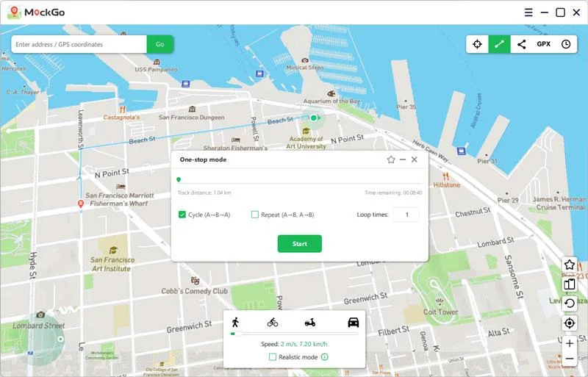The image size is (588, 377).
Task: Check the Repeat (A→B, A→B) checkbox
Action: pyautogui.click(x=255, y=215)
